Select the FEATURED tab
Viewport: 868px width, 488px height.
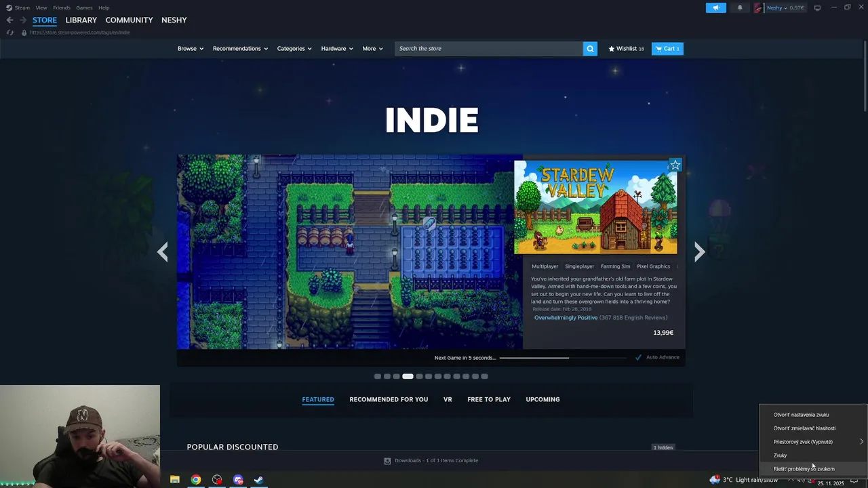[x=318, y=400]
